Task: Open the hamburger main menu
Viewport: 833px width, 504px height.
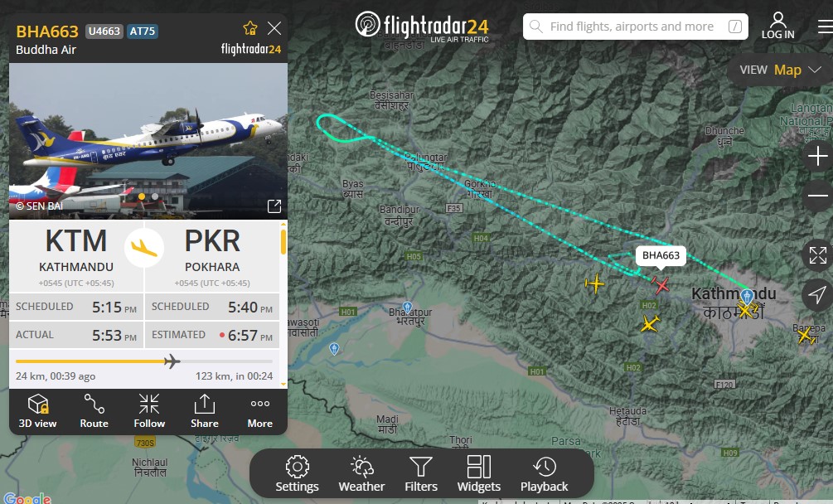Action: 825,27
